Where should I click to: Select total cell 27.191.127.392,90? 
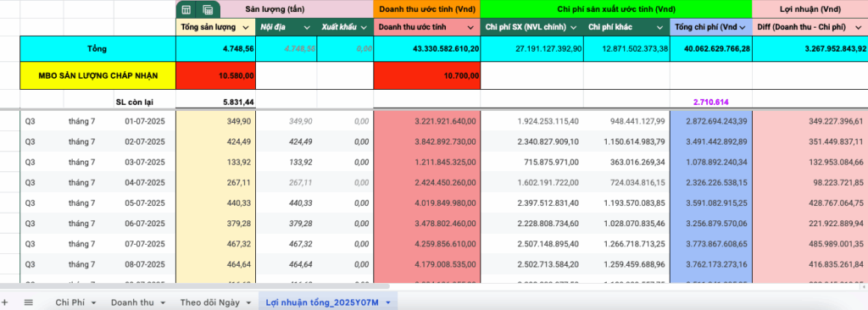coord(531,49)
